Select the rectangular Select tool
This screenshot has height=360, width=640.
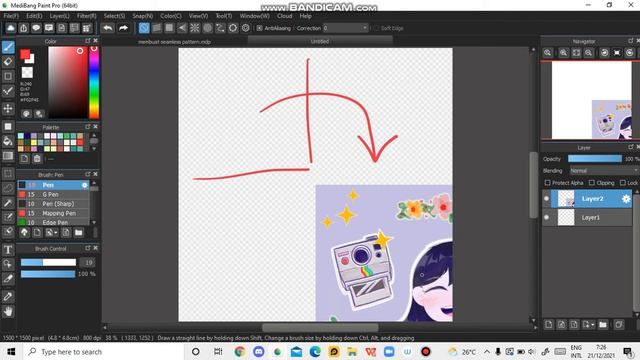point(8,173)
